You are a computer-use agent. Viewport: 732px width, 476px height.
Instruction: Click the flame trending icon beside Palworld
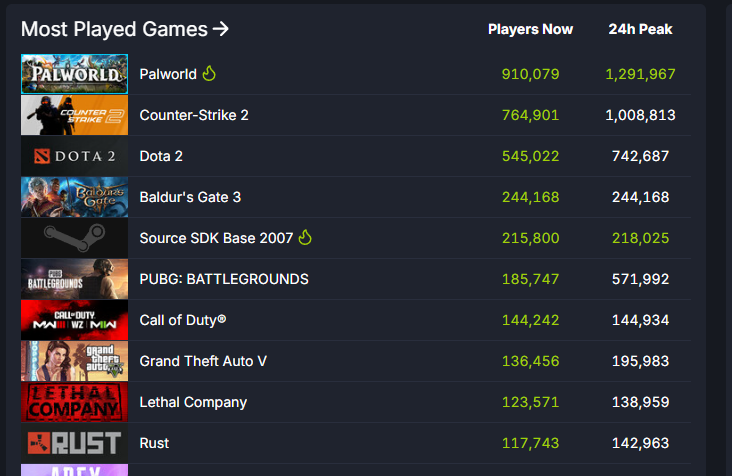tap(209, 73)
